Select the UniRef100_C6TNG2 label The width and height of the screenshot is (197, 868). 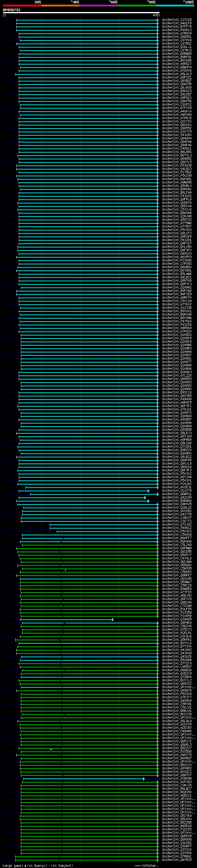pyautogui.click(x=176, y=43)
